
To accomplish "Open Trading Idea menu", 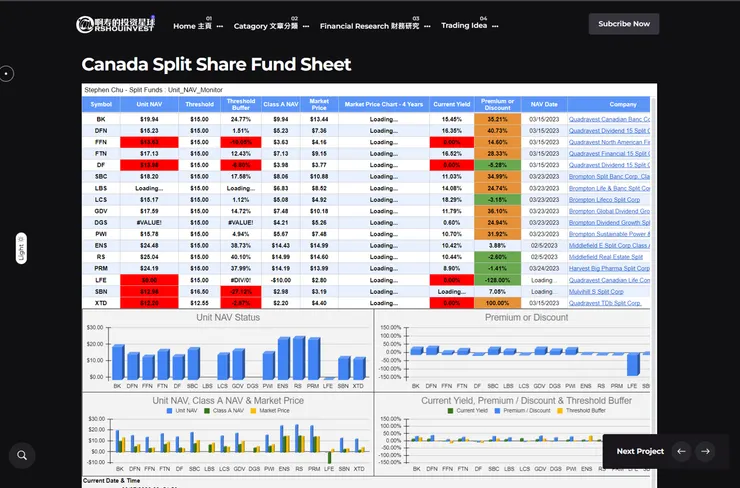I will pyautogui.click(x=464, y=25).
